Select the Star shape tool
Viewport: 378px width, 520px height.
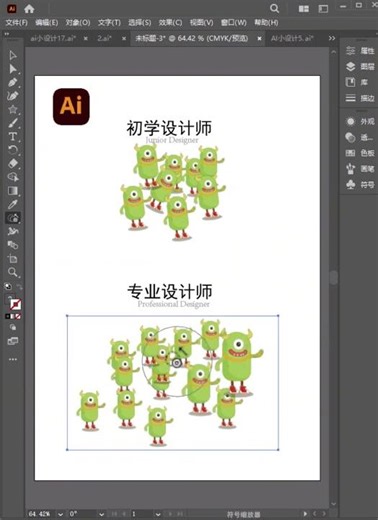pyautogui.click(x=13, y=109)
